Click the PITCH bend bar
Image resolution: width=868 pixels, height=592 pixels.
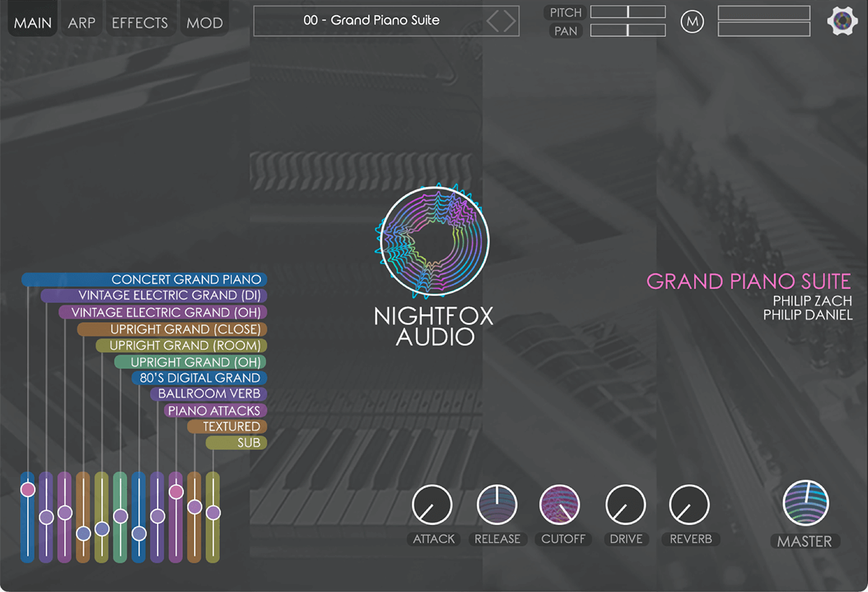(627, 12)
